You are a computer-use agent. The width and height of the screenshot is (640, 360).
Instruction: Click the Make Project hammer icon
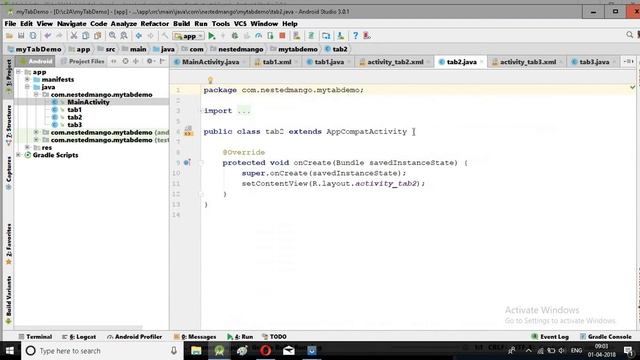coord(164,36)
